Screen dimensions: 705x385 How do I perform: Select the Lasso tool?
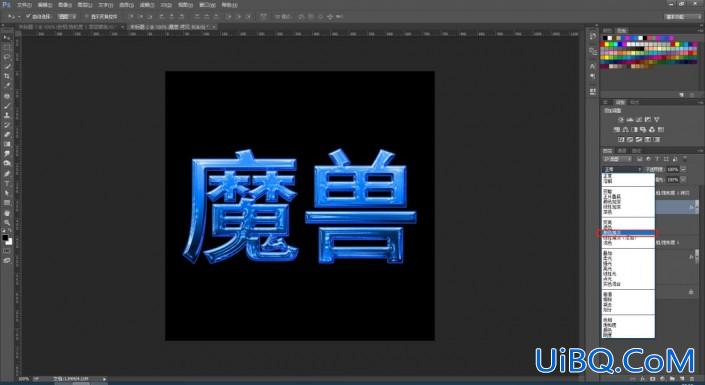click(7, 57)
